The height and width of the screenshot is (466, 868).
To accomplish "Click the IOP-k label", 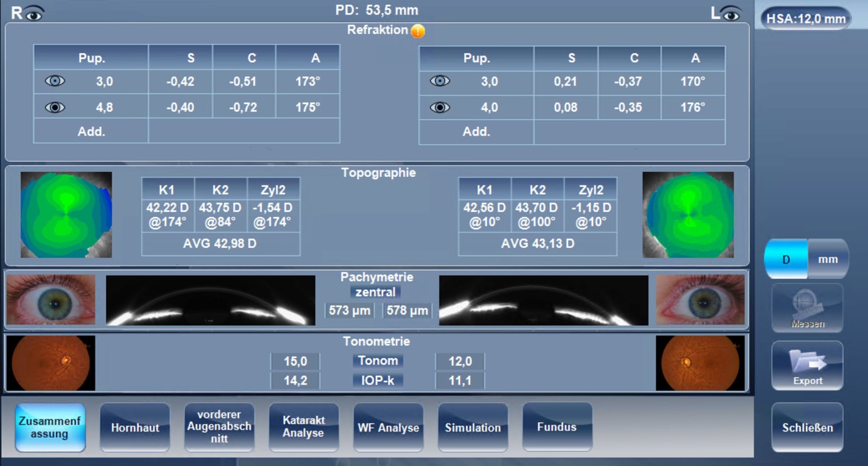I will (x=377, y=380).
